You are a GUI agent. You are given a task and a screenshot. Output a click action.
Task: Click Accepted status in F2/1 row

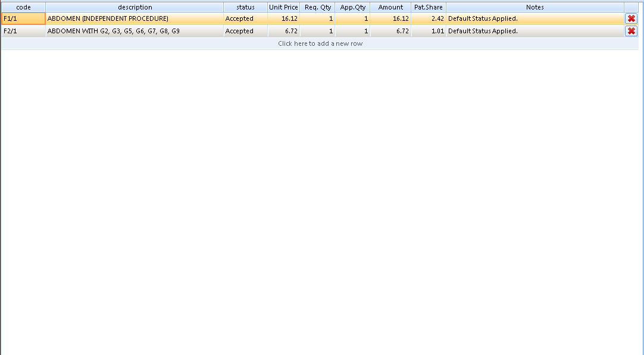pos(246,31)
